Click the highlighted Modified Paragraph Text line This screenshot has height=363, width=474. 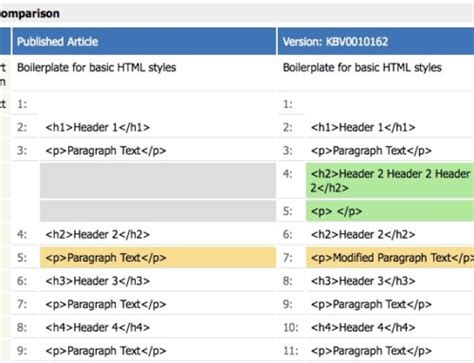pyautogui.click(x=390, y=258)
